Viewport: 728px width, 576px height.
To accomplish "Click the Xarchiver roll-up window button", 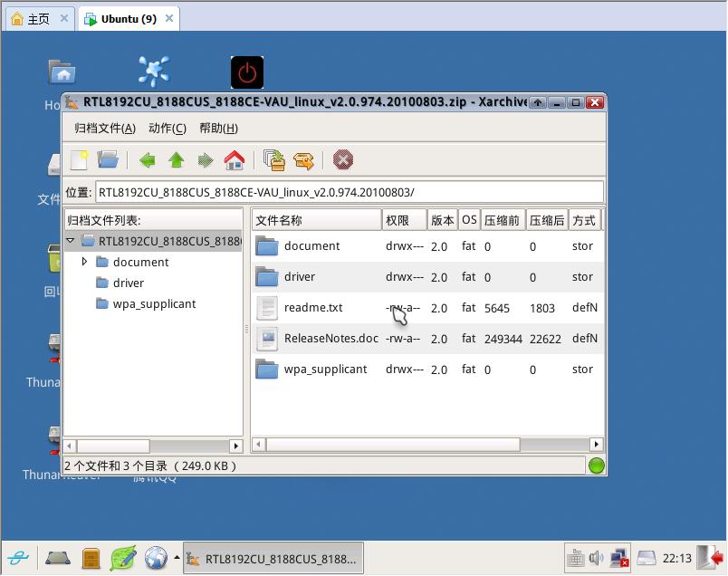I will coord(538,102).
